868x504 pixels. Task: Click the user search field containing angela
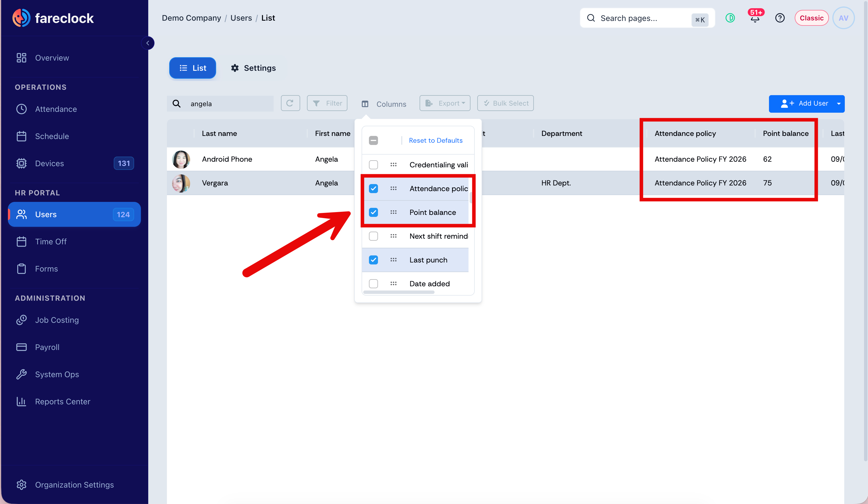220,104
